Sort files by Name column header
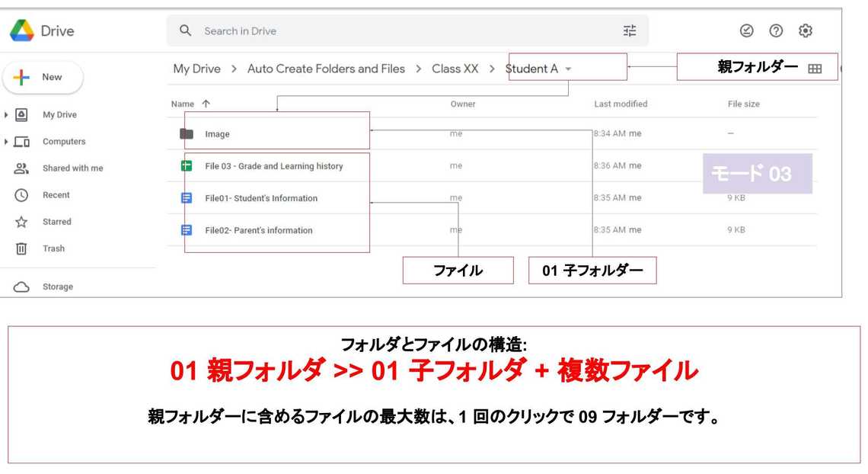The height and width of the screenshot is (474, 868). (x=183, y=104)
